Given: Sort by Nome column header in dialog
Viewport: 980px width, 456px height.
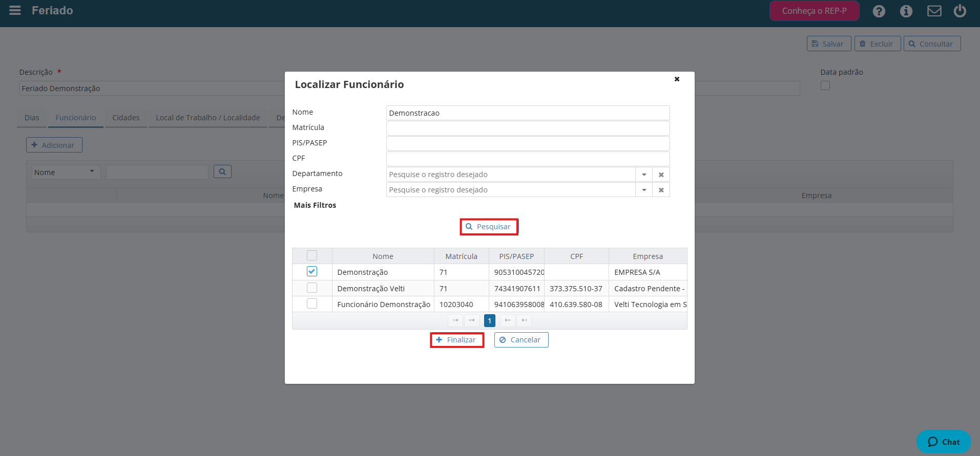Looking at the screenshot, I should pyautogui.click(x=383, y=256).
